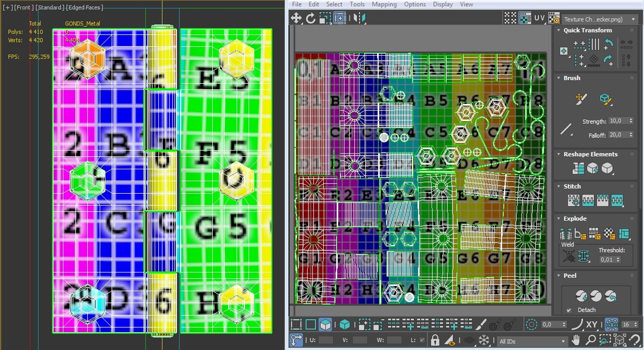The height and width of the screenshot is (350, 644).
Task: Open the Mapping menu
Action: (x=384, y=4)
